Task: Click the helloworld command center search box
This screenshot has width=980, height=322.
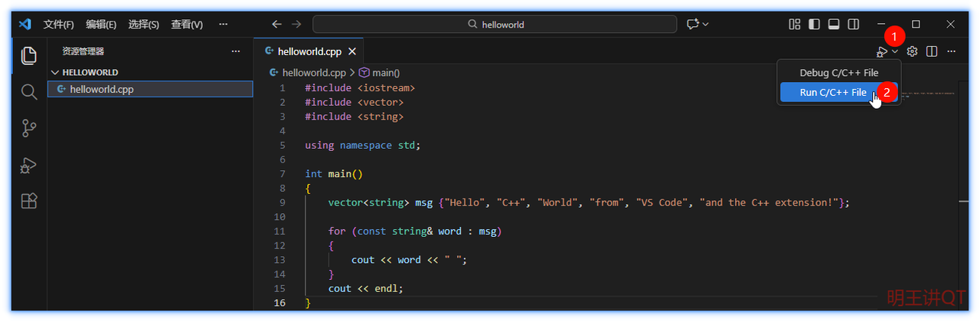Action: (495, 24)
